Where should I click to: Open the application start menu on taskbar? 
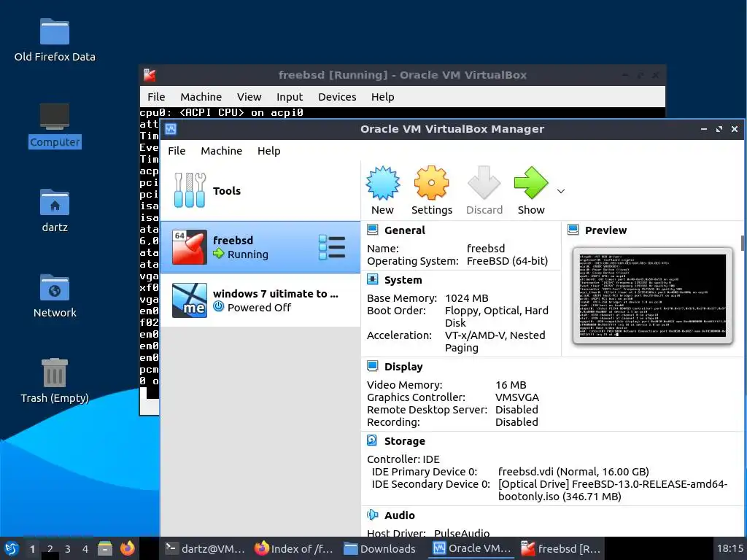point(12,548)
